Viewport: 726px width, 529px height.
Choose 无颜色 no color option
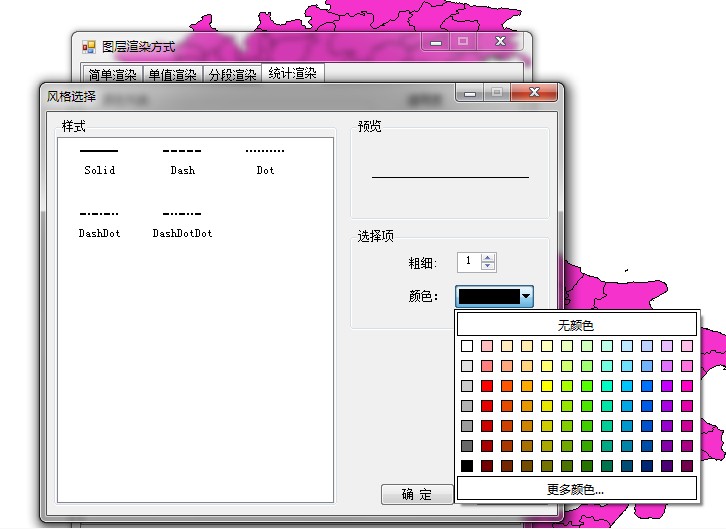click(x=576, y=325)
